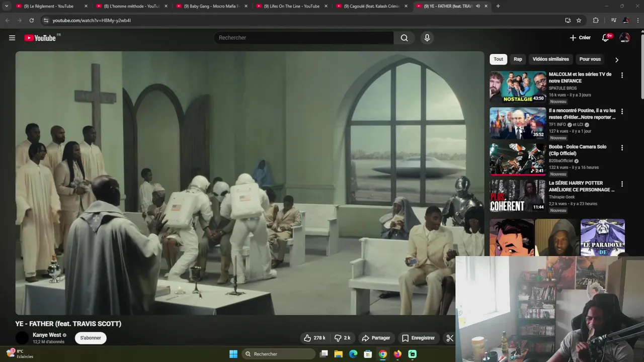Open options for the HARRY POTTER video
The width and height of the screenshot is (644, 362).
(622, 184)
